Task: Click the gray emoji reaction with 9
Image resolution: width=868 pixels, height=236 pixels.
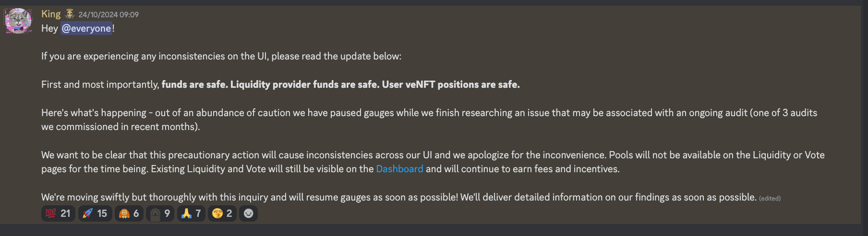Action: pos(160,213)
